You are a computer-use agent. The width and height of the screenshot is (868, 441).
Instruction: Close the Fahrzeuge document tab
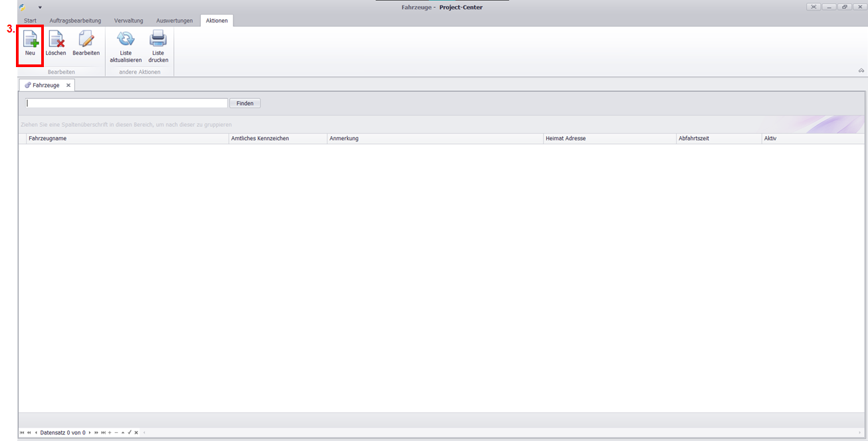click(x=68, y=86)
